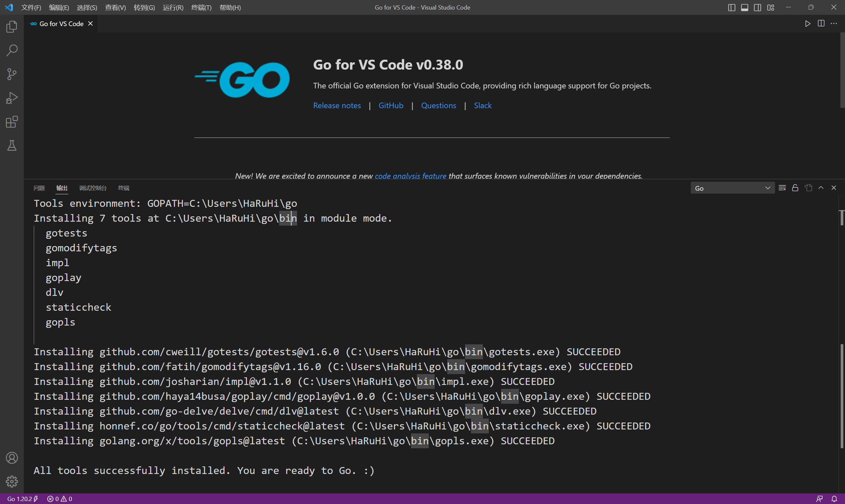The height and width of the screenshot is (504, 845).
Task: Switch to the 终端 panel tab
Action: point(124,188)
